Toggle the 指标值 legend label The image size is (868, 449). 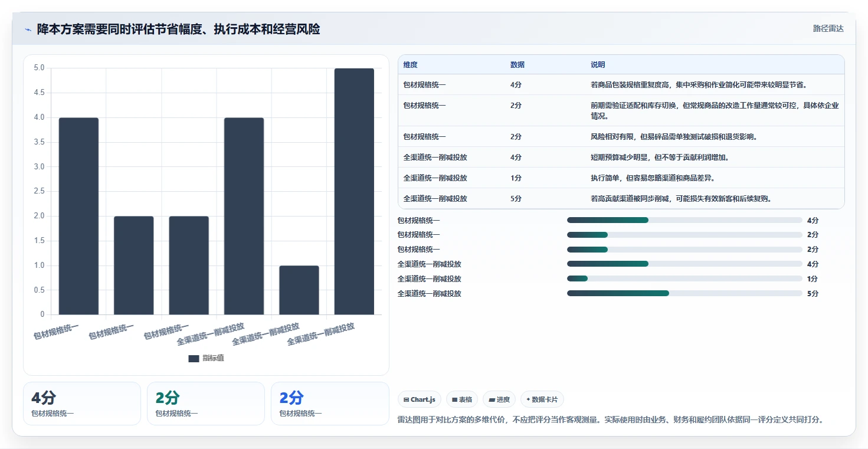(213, 358)
